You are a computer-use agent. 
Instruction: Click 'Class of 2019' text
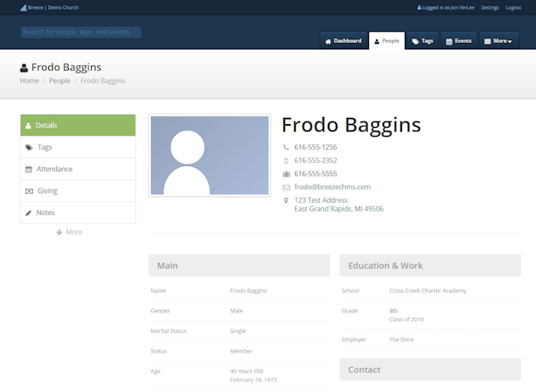(x=406, y=320)
